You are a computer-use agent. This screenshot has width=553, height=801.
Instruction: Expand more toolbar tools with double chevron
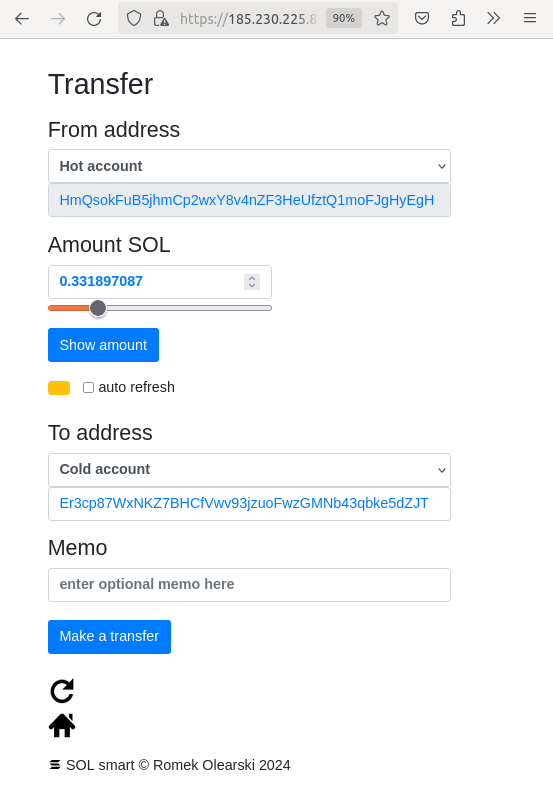click(x=493, y=19)
